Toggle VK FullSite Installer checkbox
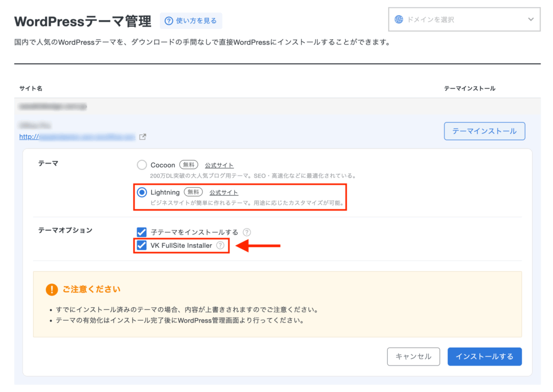553x392 pixels. (x=141, y=245)
